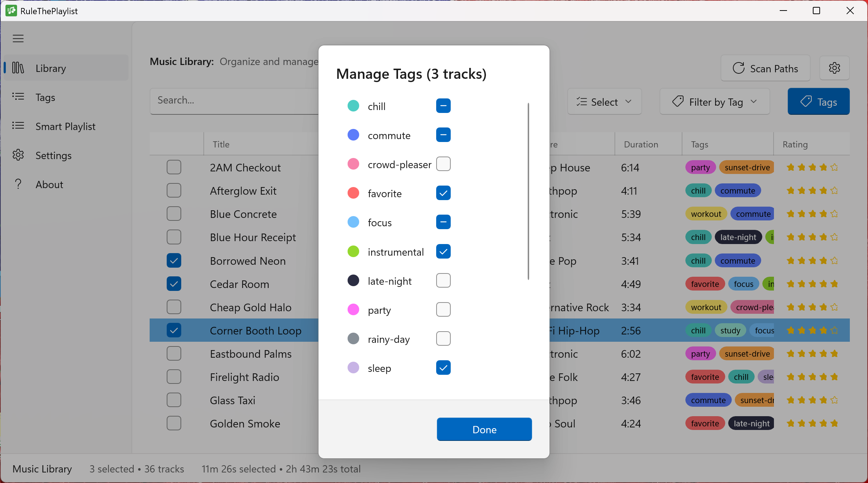Click the Tags list icon in sidebar
The width and height of the screenshot is (868, 483).
[x=18, y=97]
